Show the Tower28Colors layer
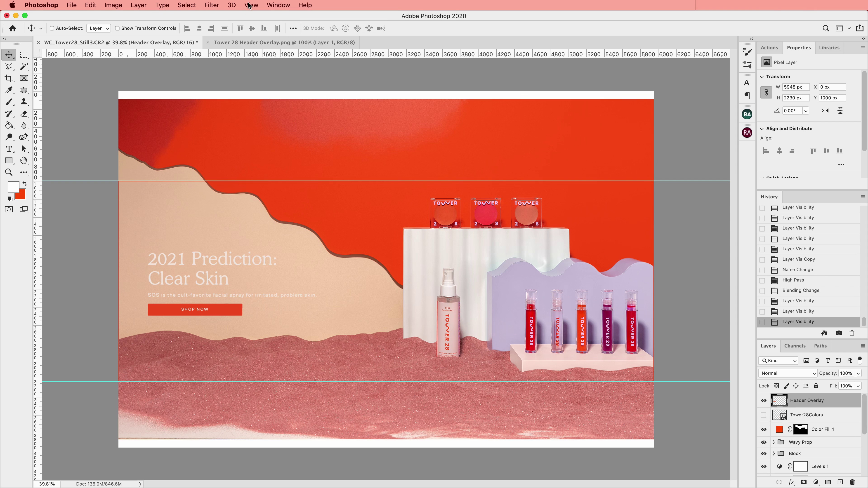This screenshot has height=488, width=868. tap(764, 415)
